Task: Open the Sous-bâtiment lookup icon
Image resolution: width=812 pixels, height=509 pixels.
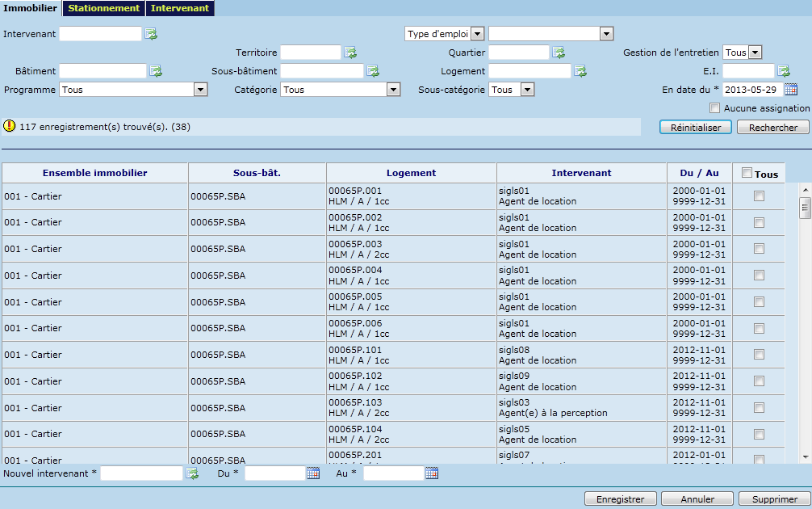Action: 373,71
